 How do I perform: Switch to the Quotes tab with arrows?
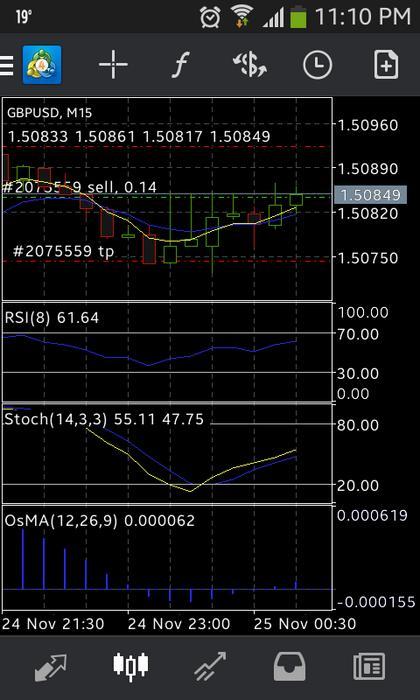click(x=50, y=667)
